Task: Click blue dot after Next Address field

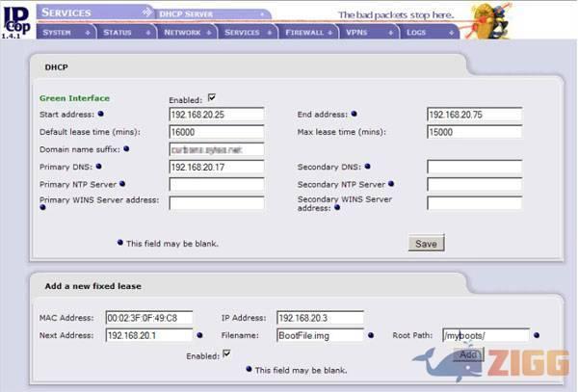Action: coord(199,335)
